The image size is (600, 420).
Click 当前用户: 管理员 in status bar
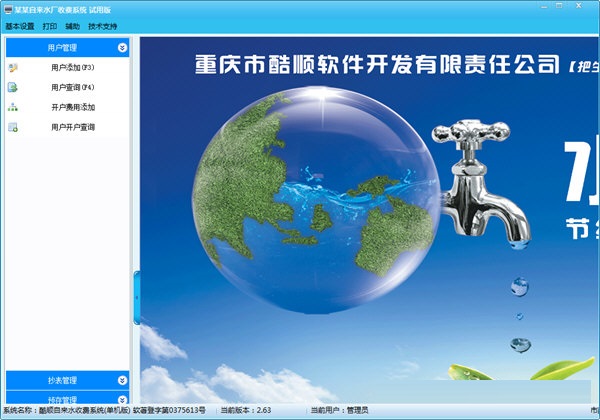[339, 410]
